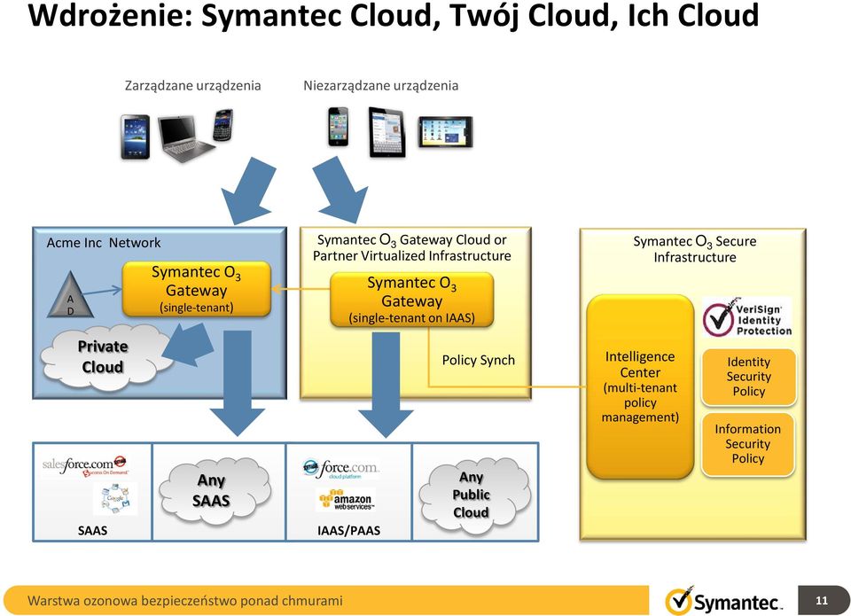This screenshot has width=851, height=616.
Task: Click the Symantec logo in the footer
Action: pyautogui.click(x=724, y=601)
